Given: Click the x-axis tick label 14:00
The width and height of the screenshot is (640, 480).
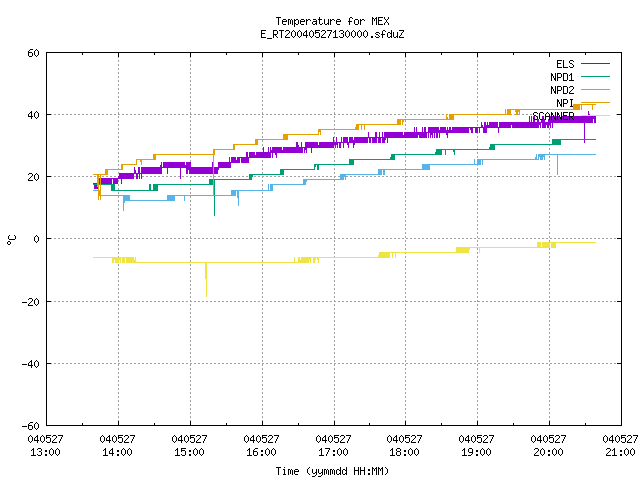Looking at the screenshot, I should [x=118, y=452].
